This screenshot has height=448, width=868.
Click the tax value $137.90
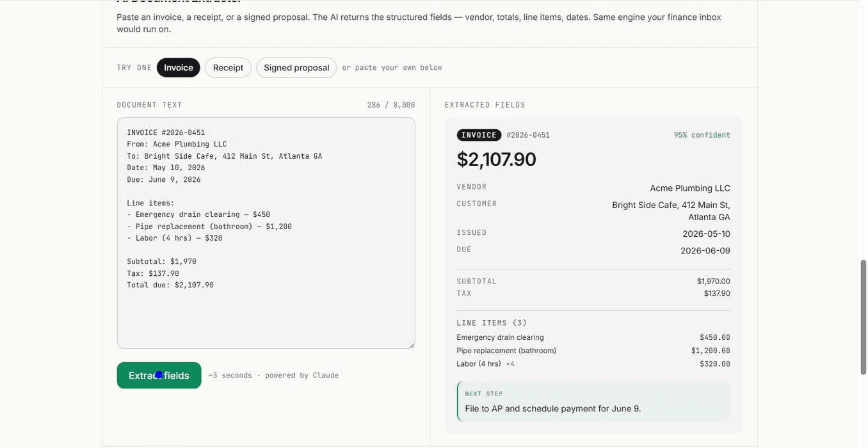(717, 294)
